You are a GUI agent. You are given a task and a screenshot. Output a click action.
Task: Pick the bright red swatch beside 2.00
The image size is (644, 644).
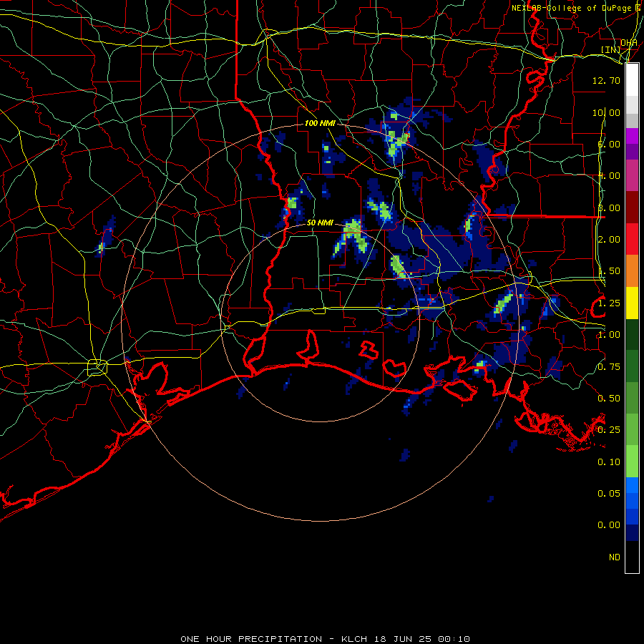tap(632, 239)
